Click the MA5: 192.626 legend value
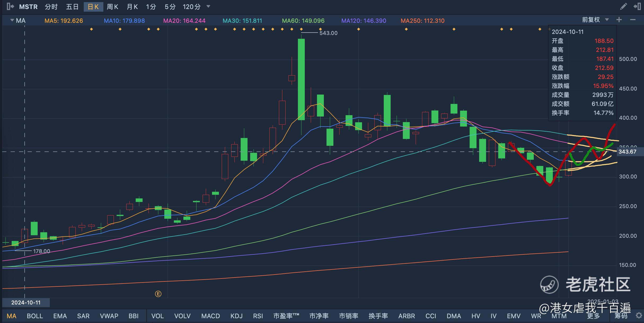This screenshot has width=644, height=323. pos(64,21)
